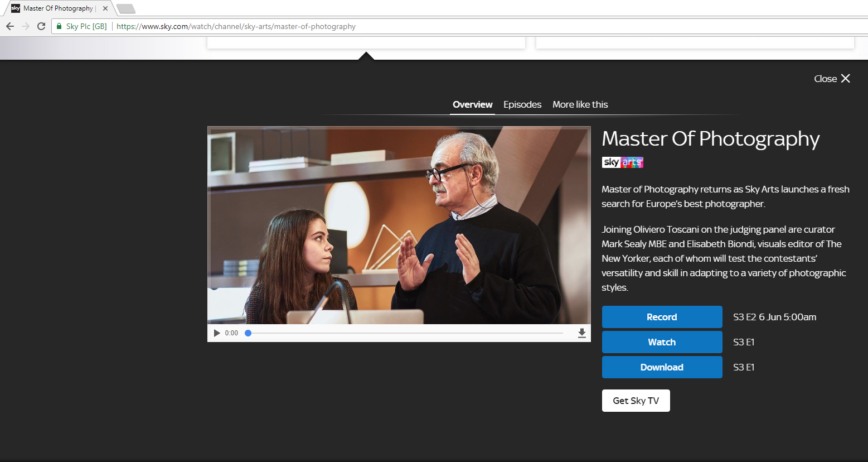The height and width of the screenshot is (462, 868).
Task: Open the More like this tab
Action: [580, 104]
